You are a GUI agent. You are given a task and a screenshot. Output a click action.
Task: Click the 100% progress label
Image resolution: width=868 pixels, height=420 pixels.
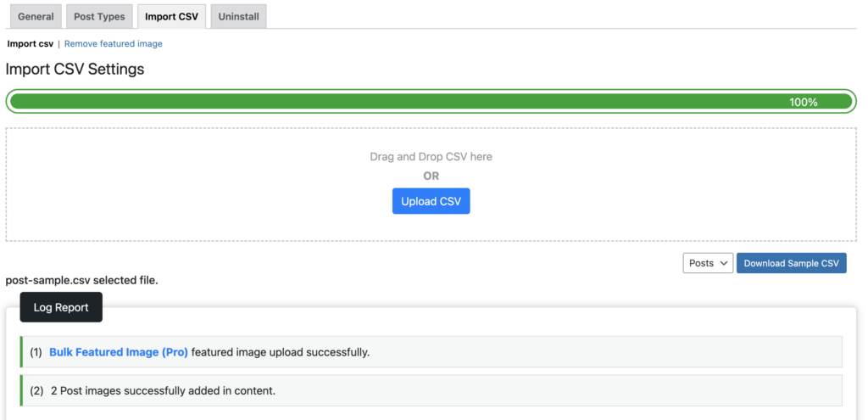(803, 102)
